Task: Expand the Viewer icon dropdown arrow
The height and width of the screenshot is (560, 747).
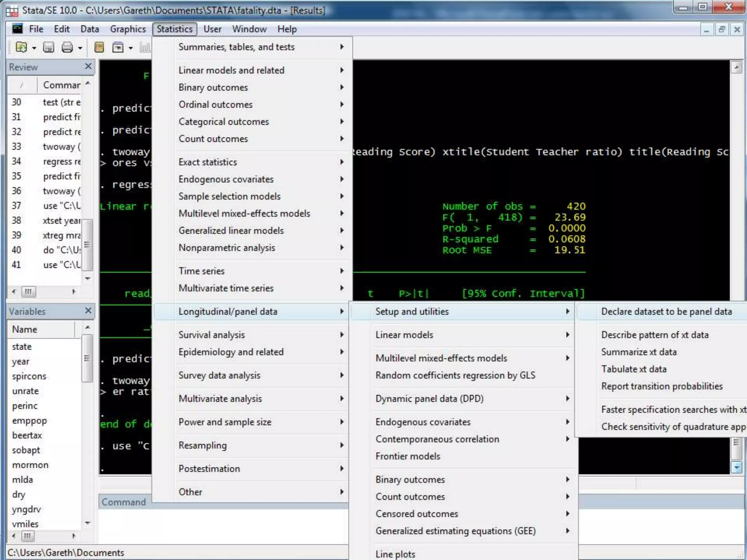Action: (131, 48)
